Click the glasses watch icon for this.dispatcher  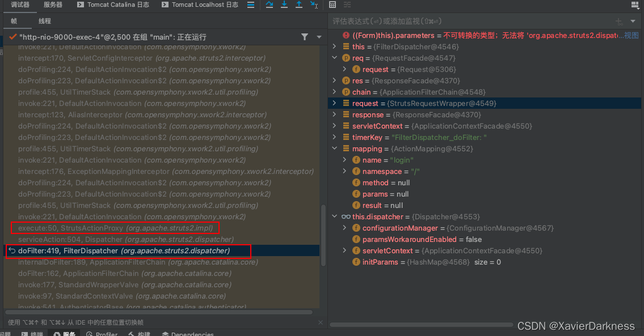tap(346, 216)
